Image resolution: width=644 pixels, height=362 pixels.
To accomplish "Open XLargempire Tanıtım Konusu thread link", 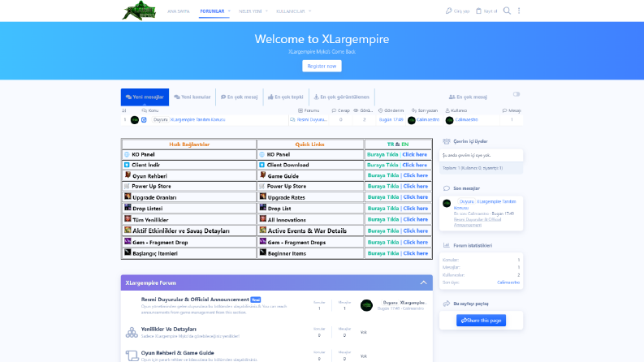I will point(197,120).
